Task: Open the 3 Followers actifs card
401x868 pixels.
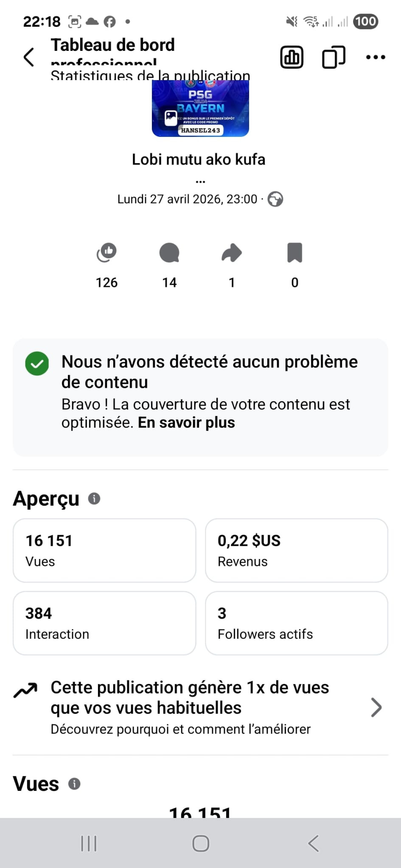Action: coord(297,623)
